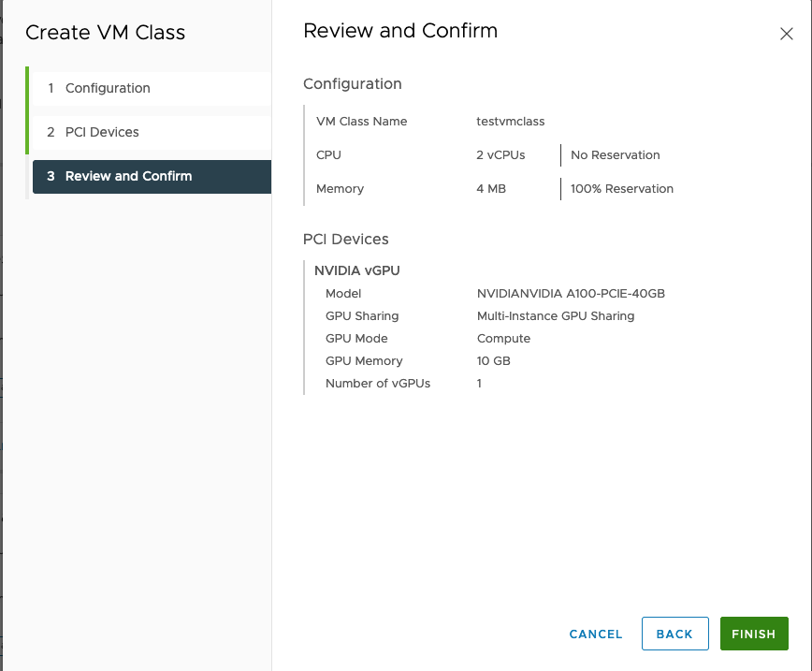Click the testvmclass name value

(511, 121)
